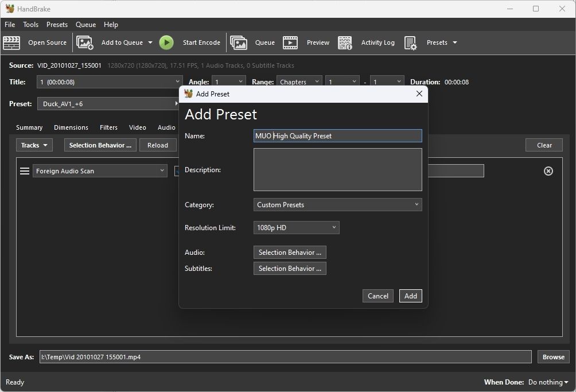Remove the Foreign Audio Scan track

pos(548,170)
